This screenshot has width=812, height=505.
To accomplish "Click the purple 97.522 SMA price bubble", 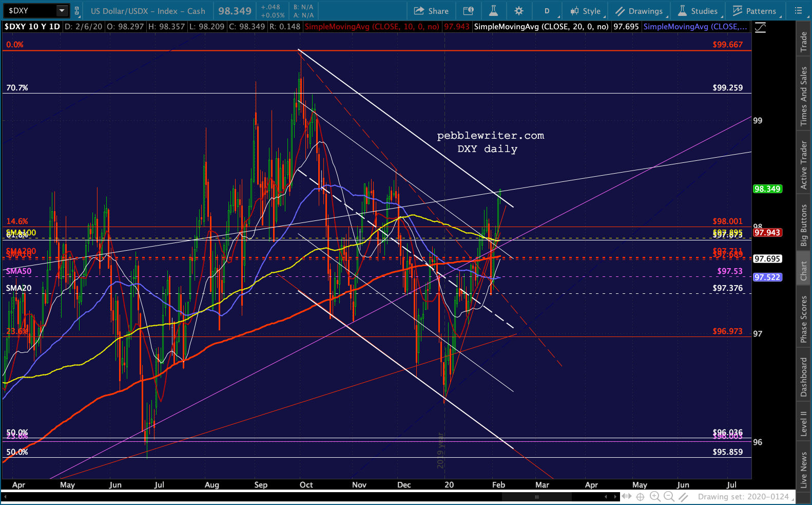I will [x=767, y=277].
